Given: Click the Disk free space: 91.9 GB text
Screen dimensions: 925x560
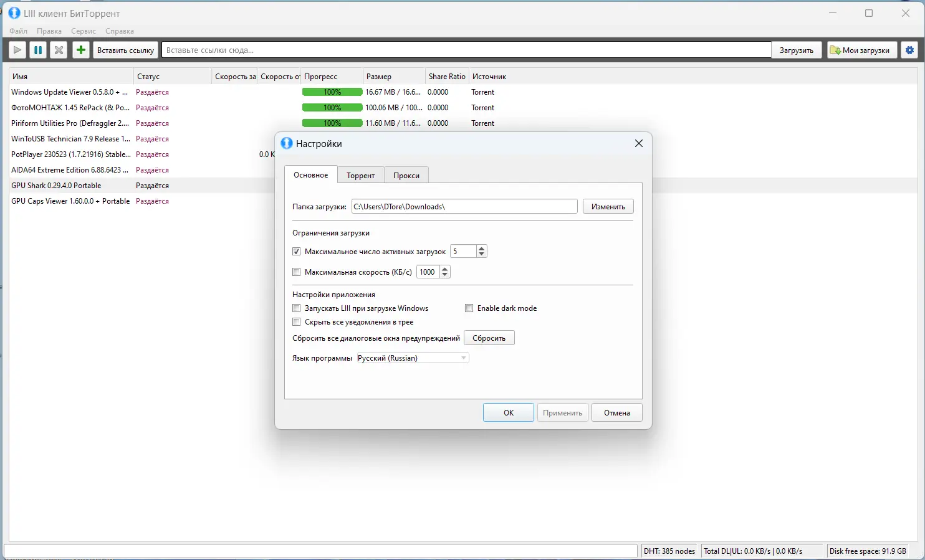Looking at the screenshot, I should (868, 551).
